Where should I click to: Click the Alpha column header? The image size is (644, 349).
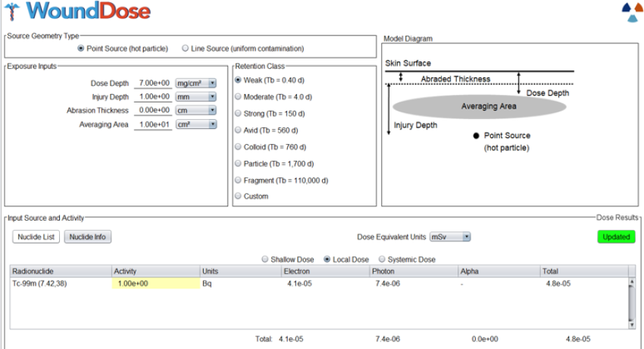499,271
